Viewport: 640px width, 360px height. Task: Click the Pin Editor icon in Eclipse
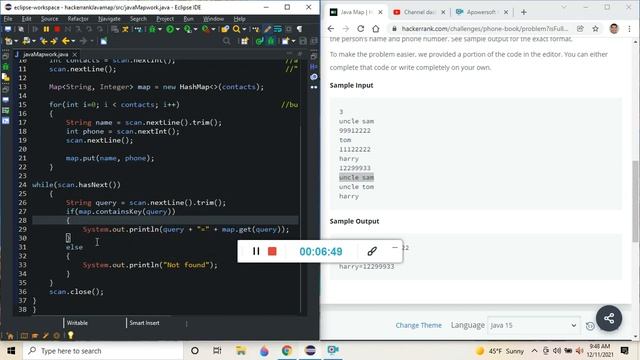point(104,41)
